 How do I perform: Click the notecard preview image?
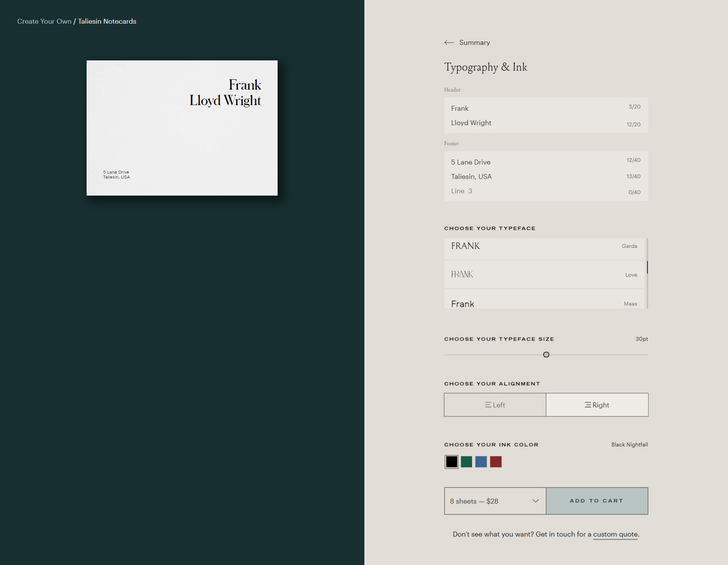click(182, 128)
